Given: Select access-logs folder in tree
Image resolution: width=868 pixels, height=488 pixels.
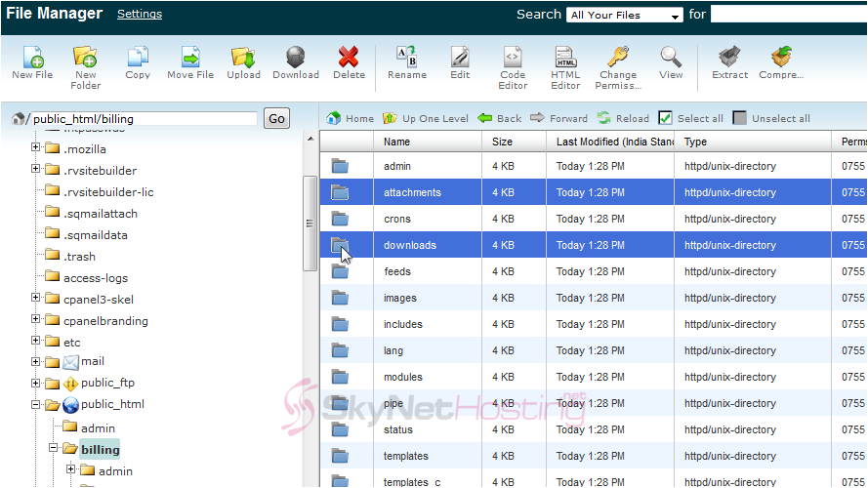Looking at the screenshot, I should [x=96, y=278].
